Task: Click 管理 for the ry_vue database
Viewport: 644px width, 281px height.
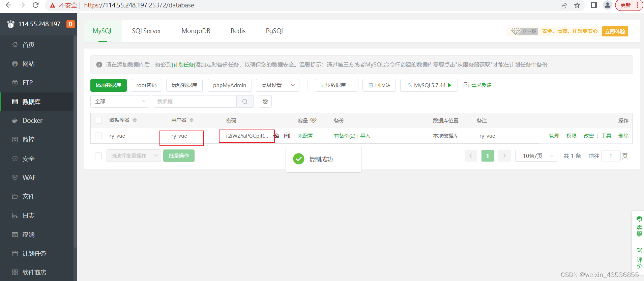Action: coord(554,136)
